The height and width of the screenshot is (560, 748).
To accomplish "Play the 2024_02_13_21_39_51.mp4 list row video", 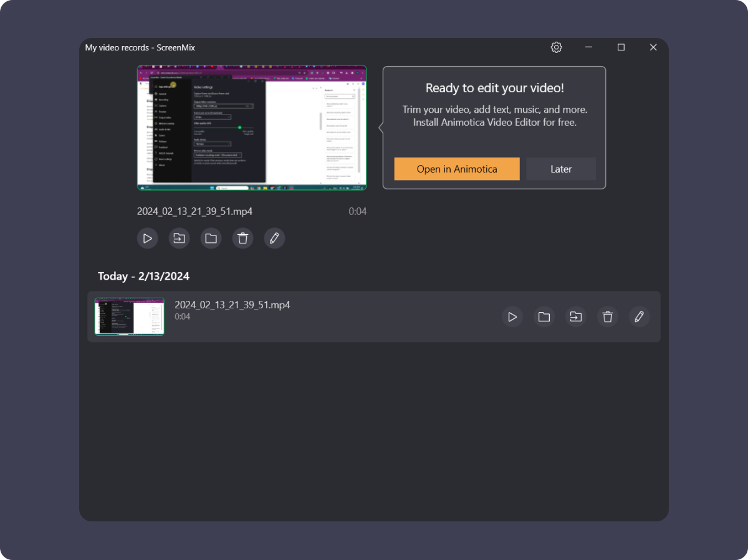I will 512,316.
